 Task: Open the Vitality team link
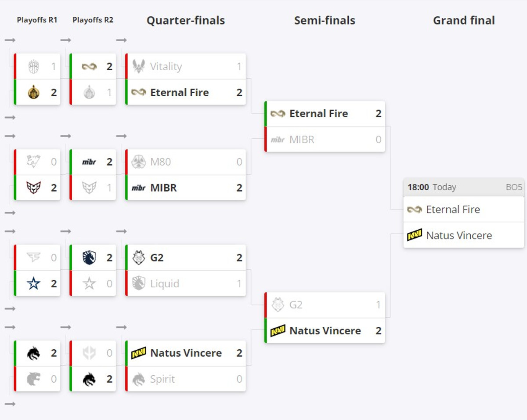click(x=166, y=67)
